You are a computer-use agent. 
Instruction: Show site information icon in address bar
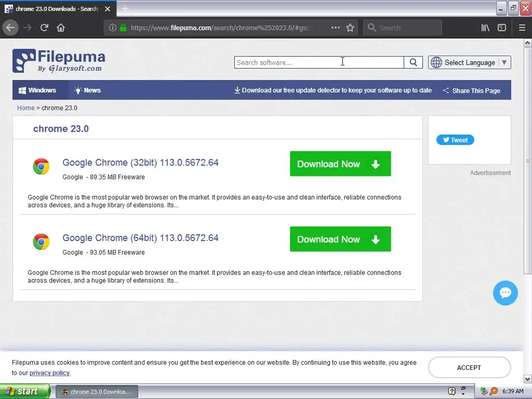click(x=112, y=28)
